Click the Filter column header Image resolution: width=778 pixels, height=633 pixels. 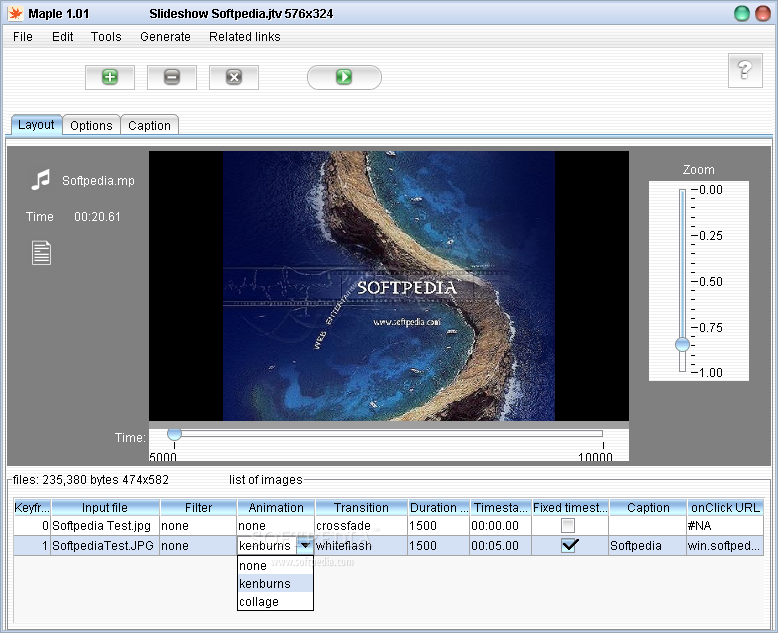tap(198, 507)
